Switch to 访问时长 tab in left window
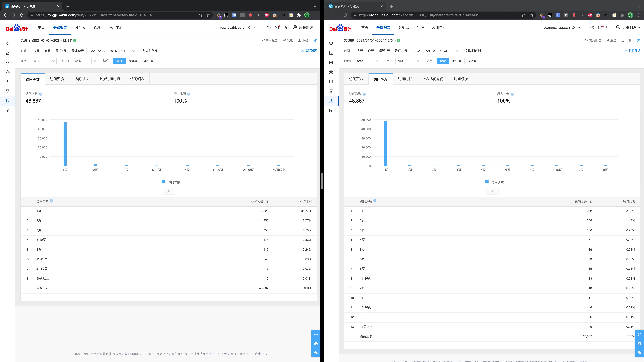This screenshot has height=362, width=644. coord(81,79)
